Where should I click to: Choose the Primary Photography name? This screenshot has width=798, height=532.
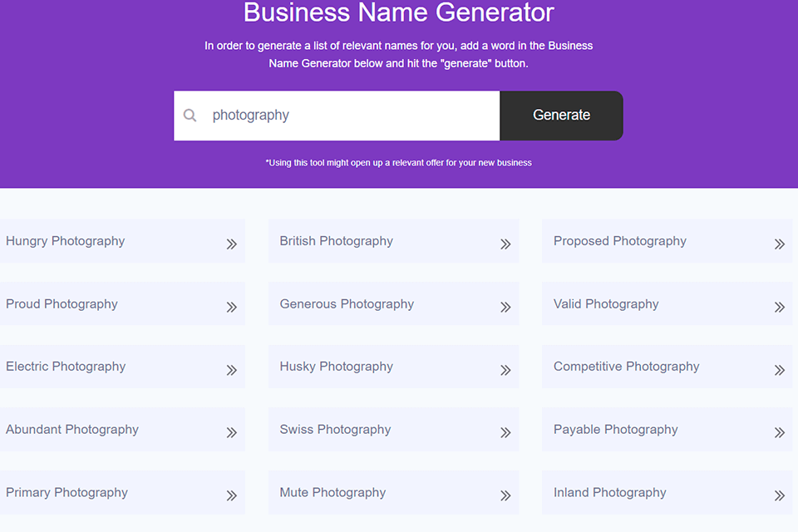[66, 492]
